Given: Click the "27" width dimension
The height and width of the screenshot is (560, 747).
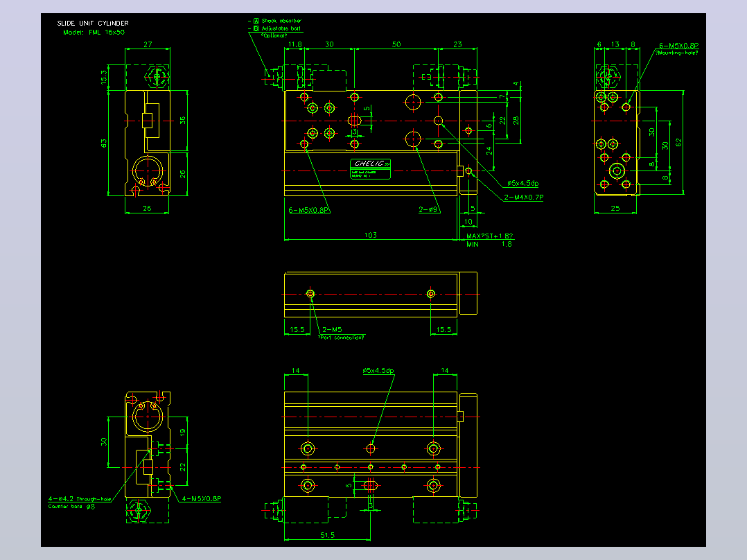Looking at the screenshot, I should pos(148,44).
